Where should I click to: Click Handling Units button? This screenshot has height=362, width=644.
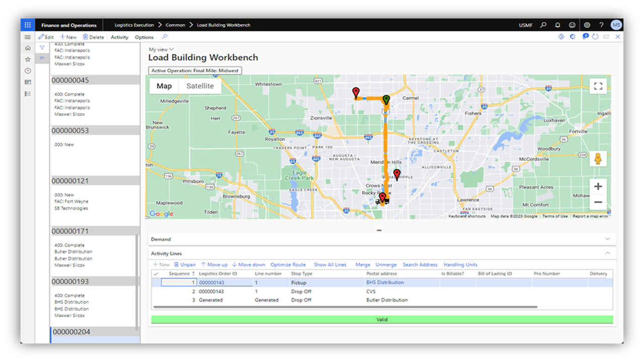click(x=460, y=264)
